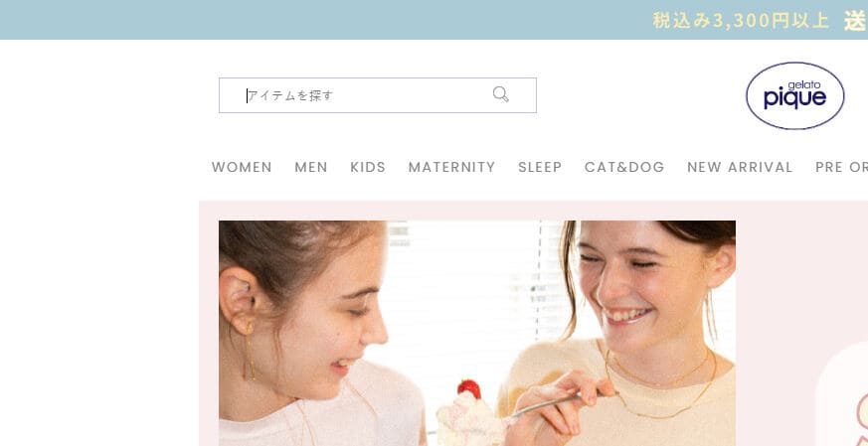Open the hero image of two women
The height and width of the screenshot is (446, 868).
click(477, 333)
